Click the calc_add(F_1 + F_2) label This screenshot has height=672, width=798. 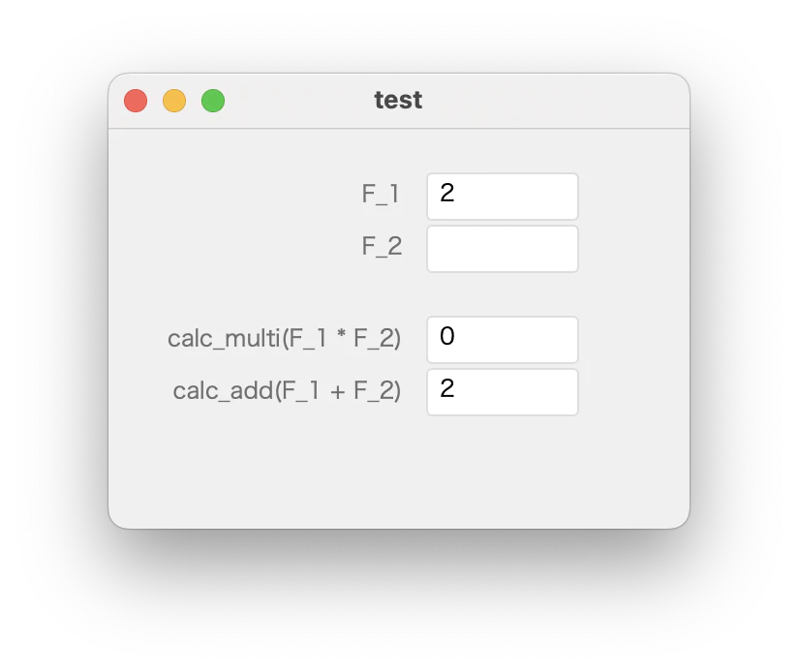pos(287,390)
